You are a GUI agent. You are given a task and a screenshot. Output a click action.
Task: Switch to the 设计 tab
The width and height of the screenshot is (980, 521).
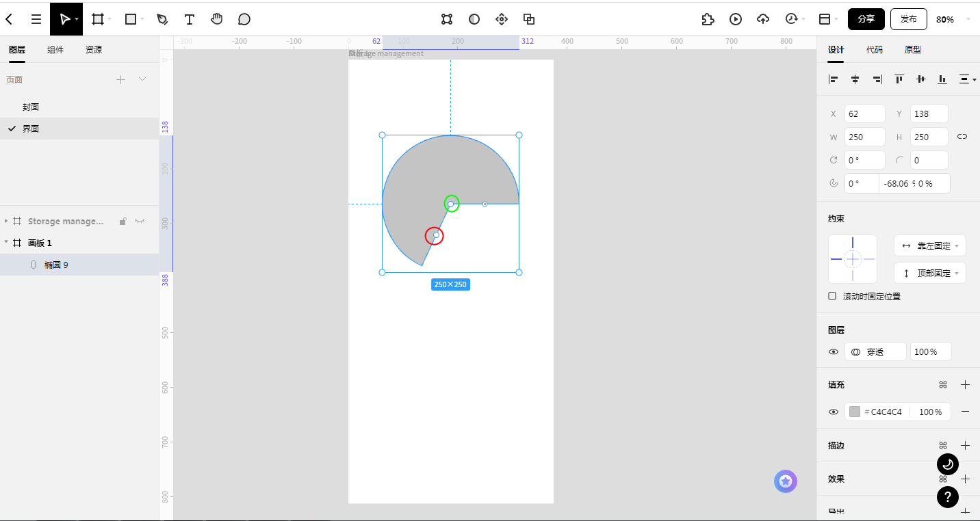click(x=836, y=50)
